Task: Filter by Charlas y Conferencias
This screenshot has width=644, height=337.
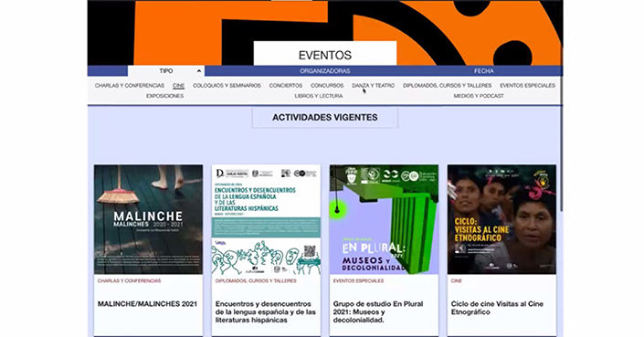Action: point(130,85)
